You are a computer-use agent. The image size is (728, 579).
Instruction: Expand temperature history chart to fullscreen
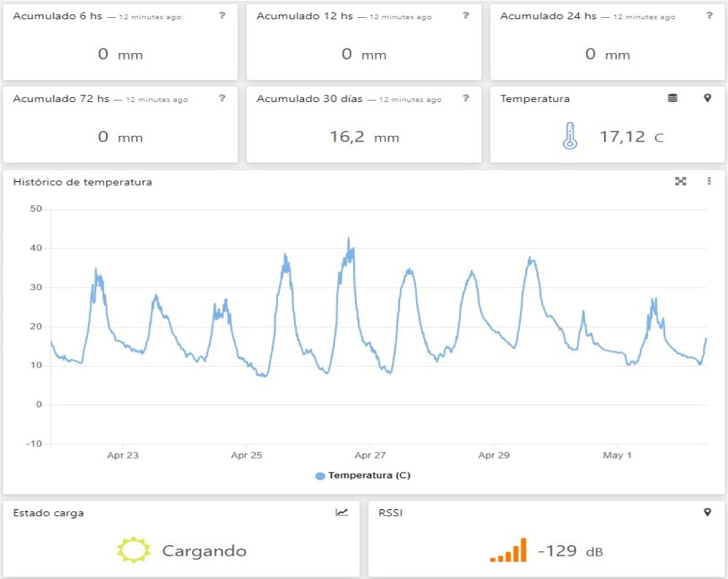coord(680,182)
